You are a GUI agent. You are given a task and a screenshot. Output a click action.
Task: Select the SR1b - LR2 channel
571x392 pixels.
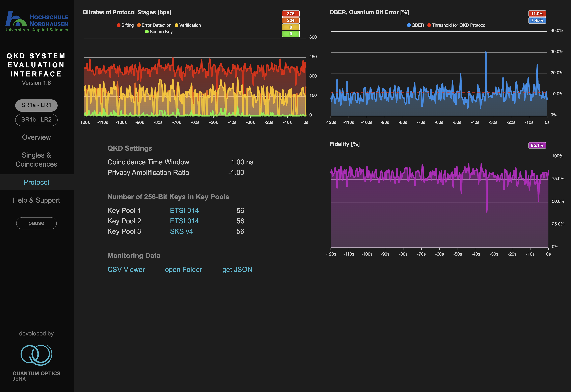tap(36, 120)
